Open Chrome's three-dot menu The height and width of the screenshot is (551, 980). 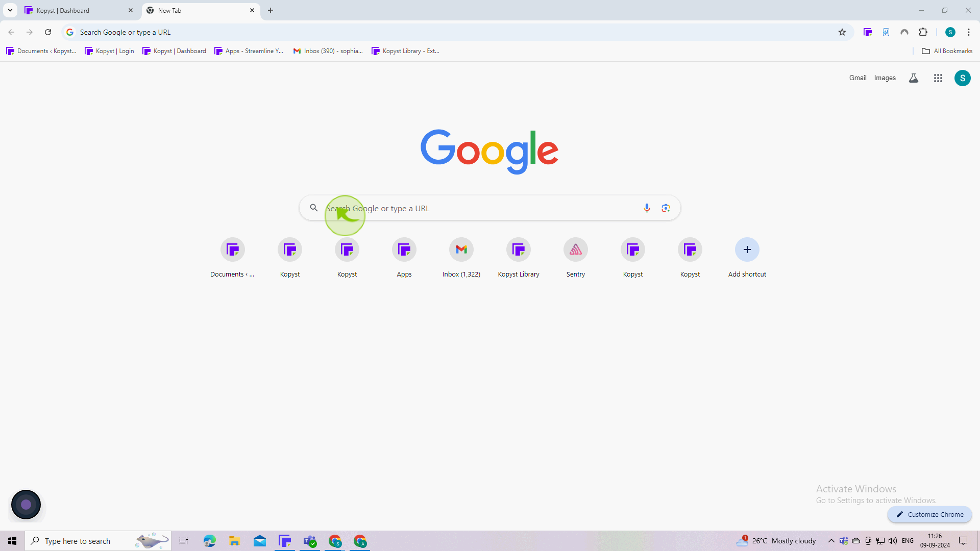click(968, 32)
